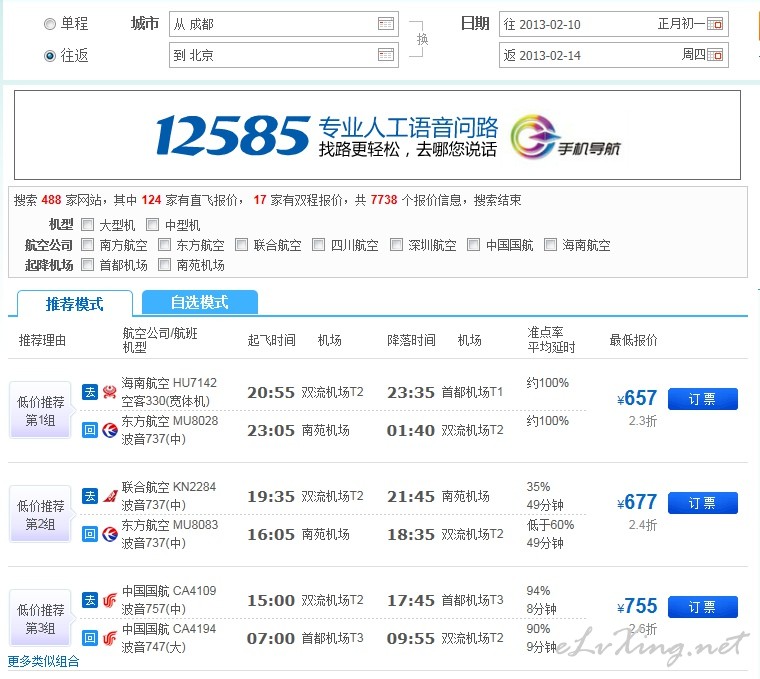Screen dimensions: 760x679
Task: Click the China Eastern logo beside MU8083
Action: coord(110,534)
